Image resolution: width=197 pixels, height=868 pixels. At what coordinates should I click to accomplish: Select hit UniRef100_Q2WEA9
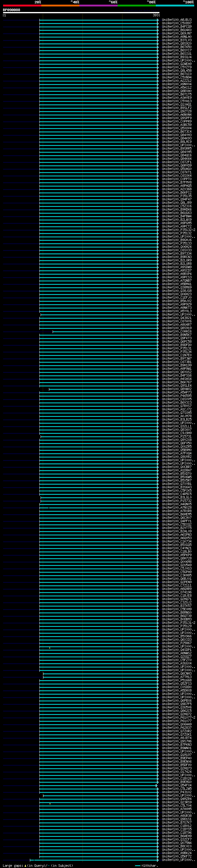coord(177,64)
